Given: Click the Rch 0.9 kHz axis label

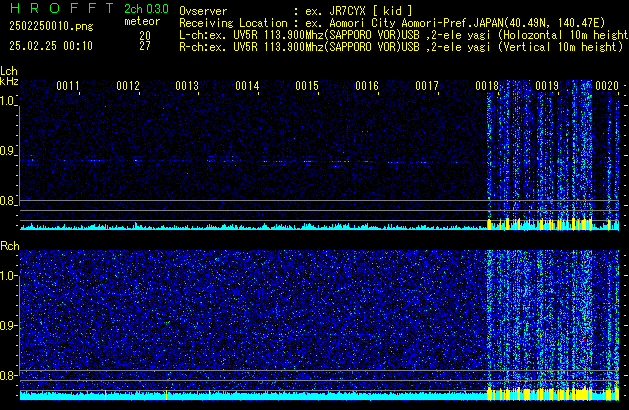Looking at the screenshot, I should 8,325.
